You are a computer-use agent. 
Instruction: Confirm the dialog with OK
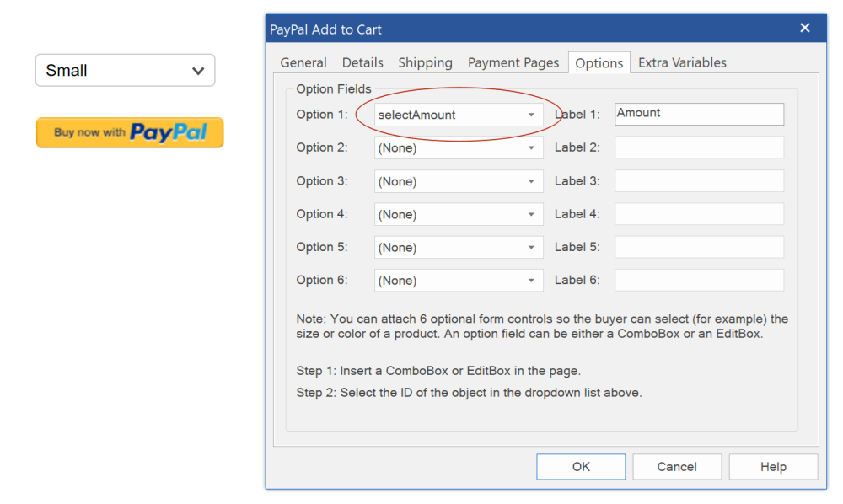click(581, 466)
